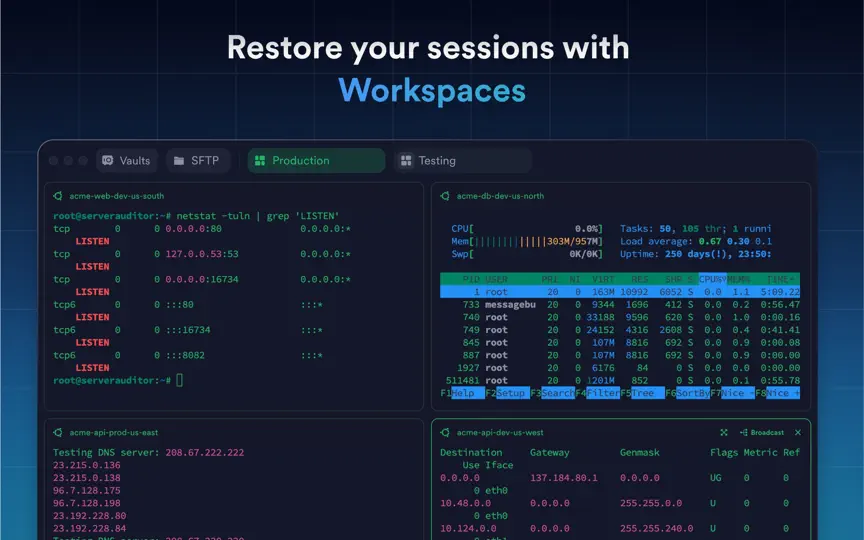
Task: Click the 0.0.0.0:80 address
Action: point(193,229)
